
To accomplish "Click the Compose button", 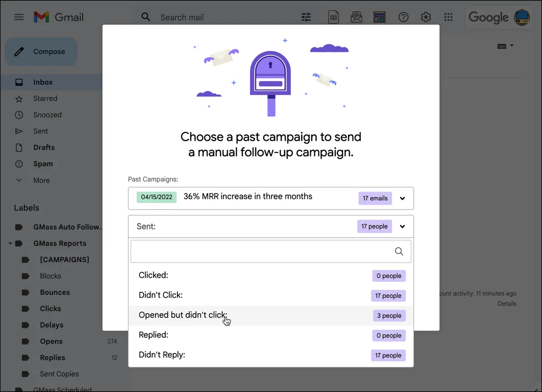I will point(41,52).
